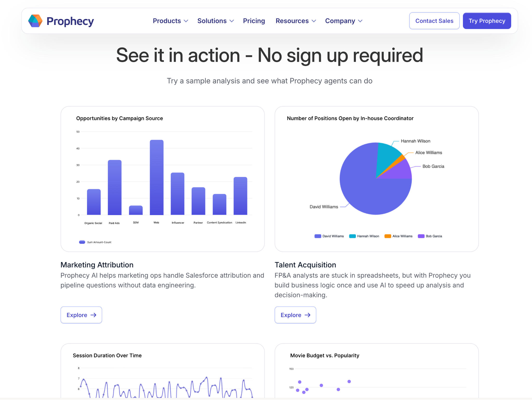Select the Content Syndication bar

pos(220,204)
